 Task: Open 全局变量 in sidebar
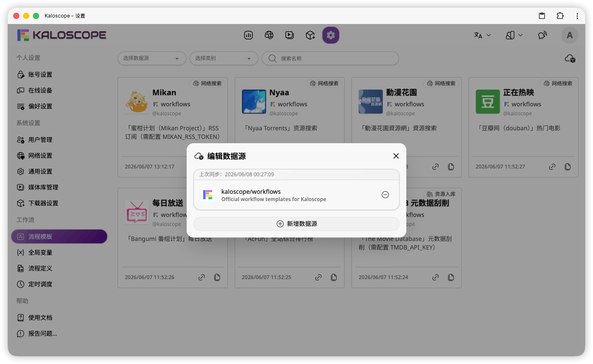click(x=59, y=253)
